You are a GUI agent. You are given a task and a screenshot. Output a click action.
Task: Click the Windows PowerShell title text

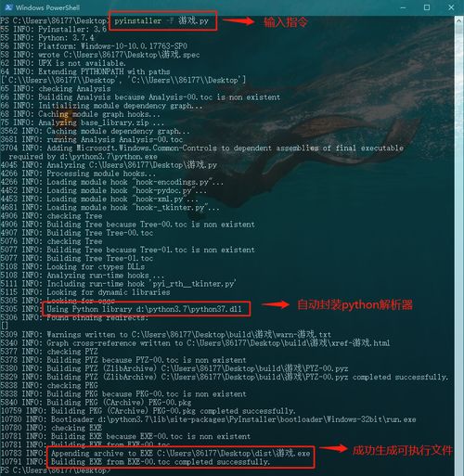click(x=47, y=7)
